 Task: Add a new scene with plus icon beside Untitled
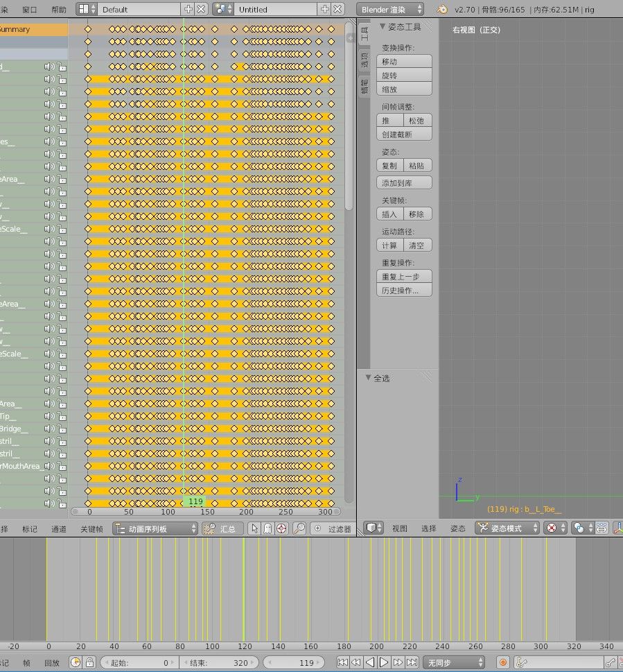point(324,9)
